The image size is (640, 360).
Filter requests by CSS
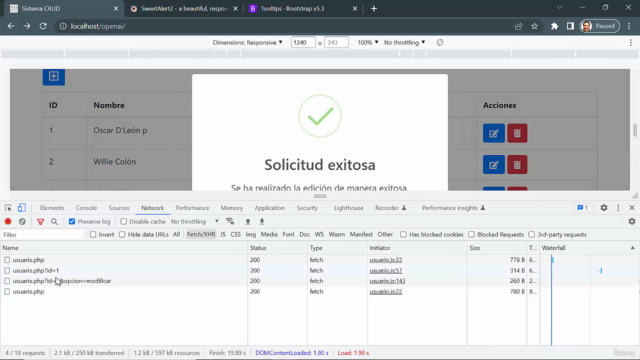click(236, 234)
